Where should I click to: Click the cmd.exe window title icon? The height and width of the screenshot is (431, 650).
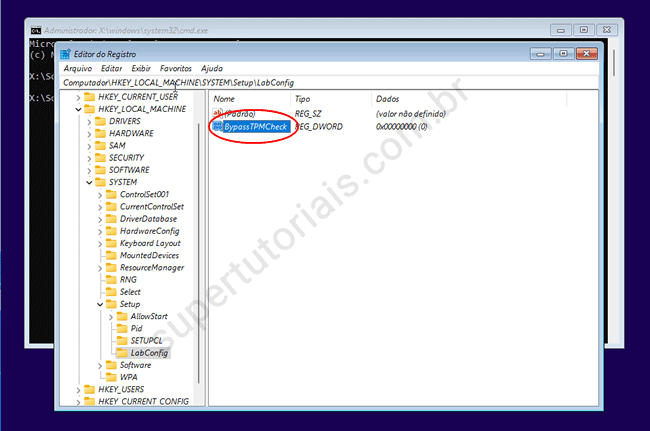[x=36, y=30]
